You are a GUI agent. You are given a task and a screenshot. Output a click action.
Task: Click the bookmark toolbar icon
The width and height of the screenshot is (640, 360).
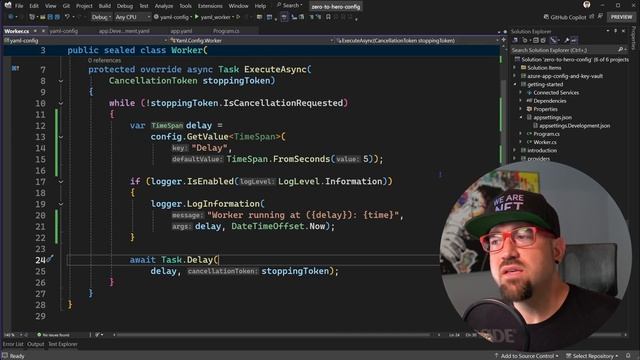point(328,17)
